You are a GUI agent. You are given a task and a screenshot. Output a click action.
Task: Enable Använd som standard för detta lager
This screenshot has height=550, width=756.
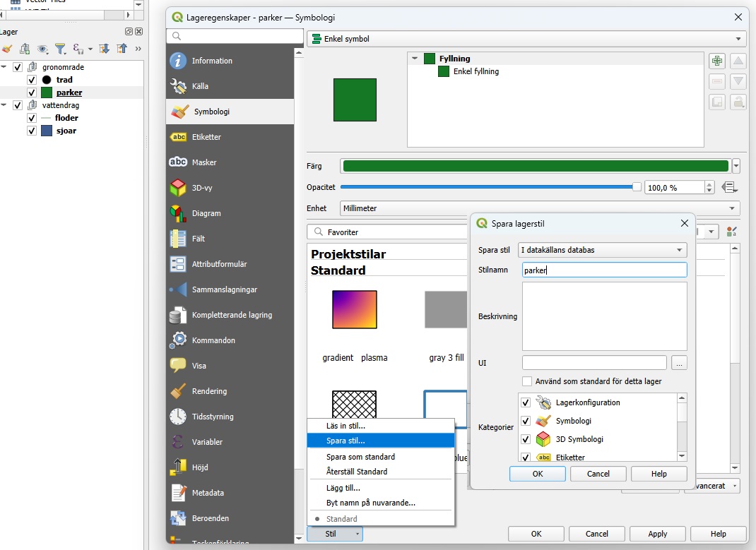point(527,381)
